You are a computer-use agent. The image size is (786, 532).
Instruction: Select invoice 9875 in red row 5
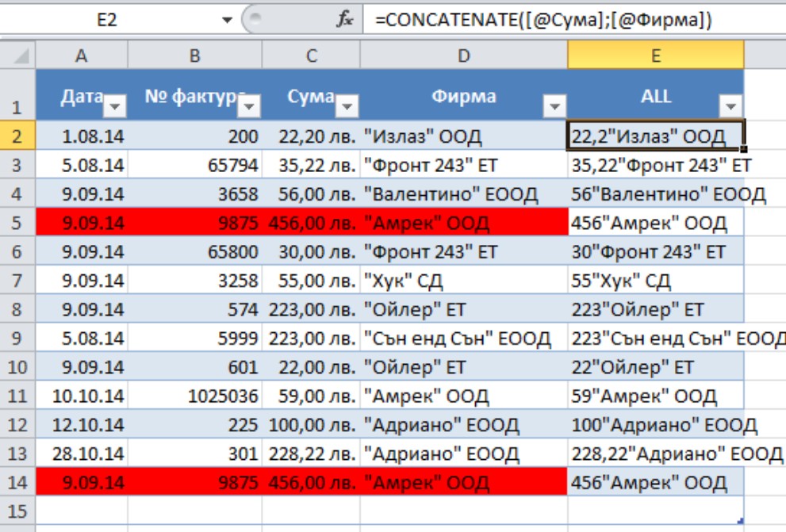pyautogui.click(x=194, y=223)
